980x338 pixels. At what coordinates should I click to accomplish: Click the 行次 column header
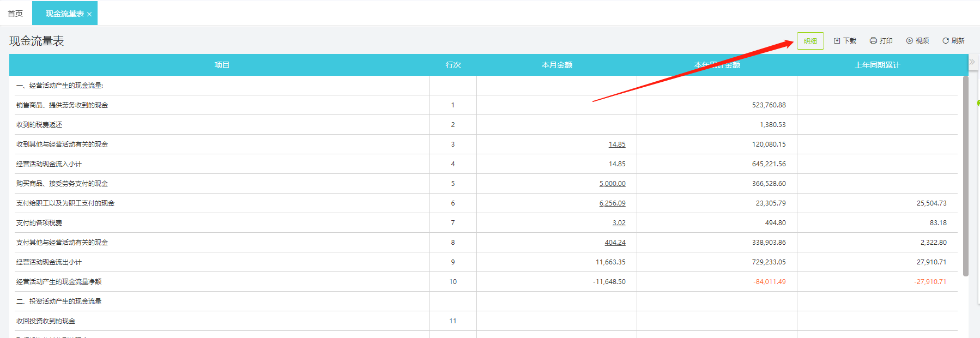(453, 65)
